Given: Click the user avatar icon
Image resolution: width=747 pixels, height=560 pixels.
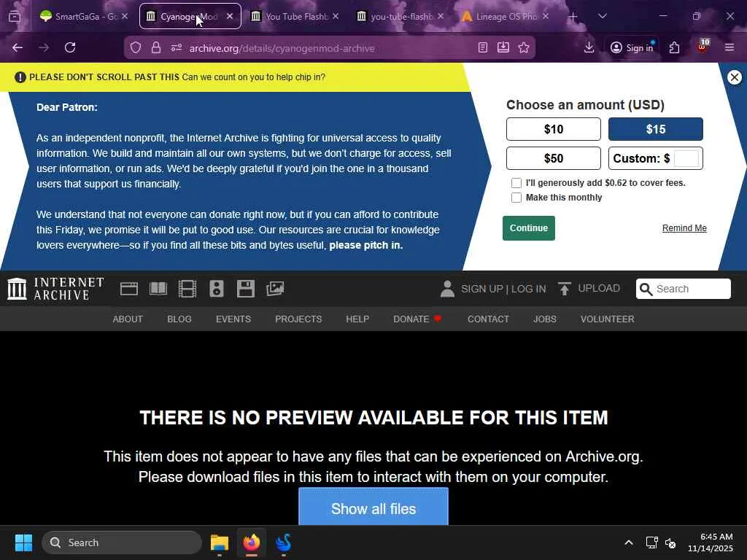Looking at the screenshot, I should (x=447, y=289).
